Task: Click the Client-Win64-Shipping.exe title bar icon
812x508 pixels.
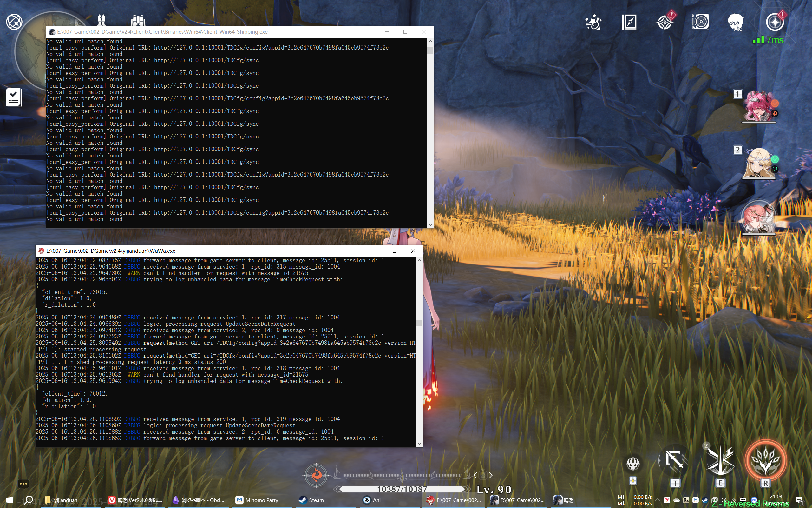Action: pyautogui.click(x=52, y=31)
